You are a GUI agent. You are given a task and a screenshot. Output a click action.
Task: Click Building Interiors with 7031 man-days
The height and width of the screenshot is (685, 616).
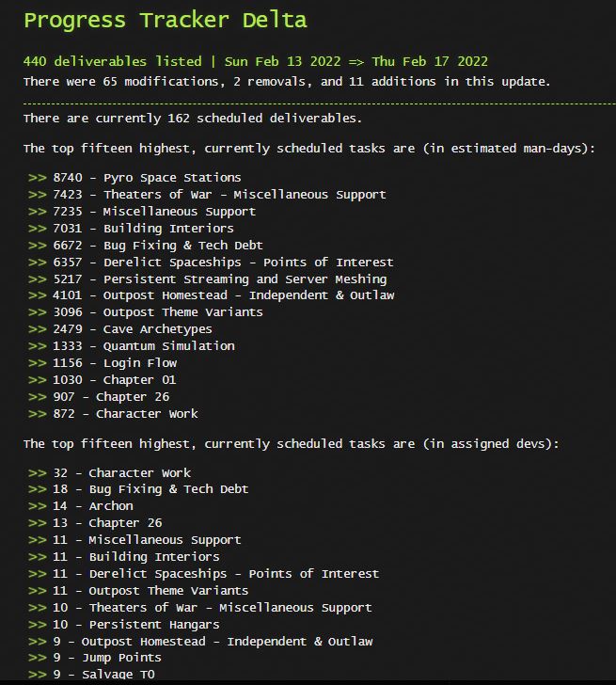[131, 229]
